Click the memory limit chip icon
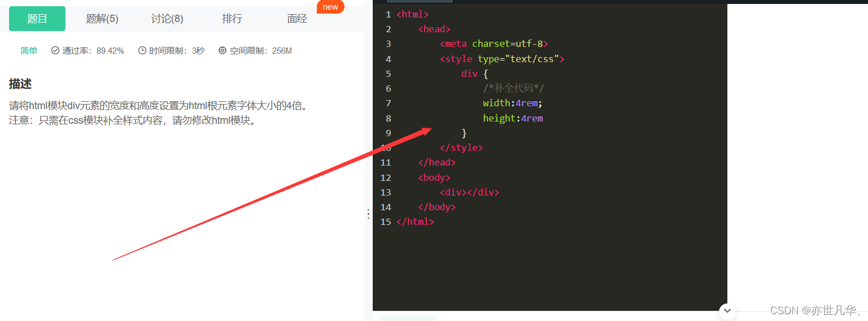 click(223, 51)
